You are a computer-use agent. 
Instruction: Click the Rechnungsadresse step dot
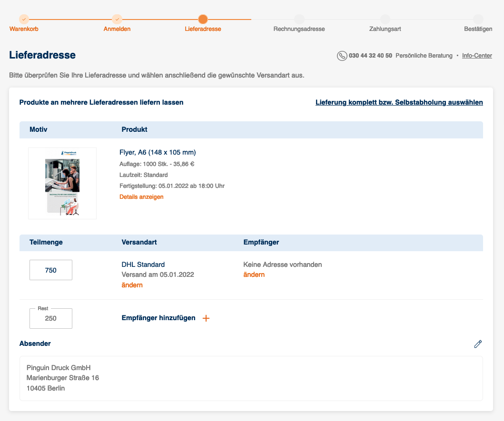[x=299, y=20]
